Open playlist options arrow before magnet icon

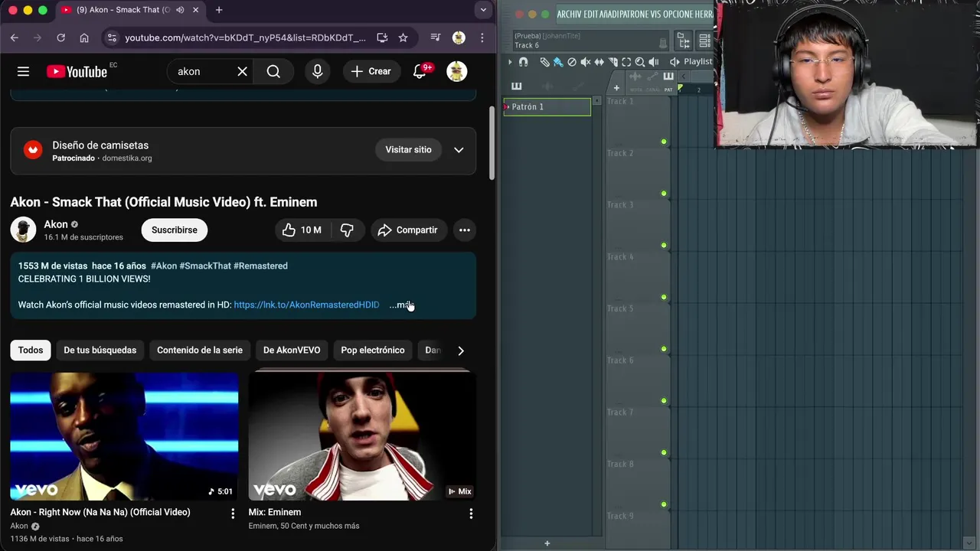click(x=510, y=62)
